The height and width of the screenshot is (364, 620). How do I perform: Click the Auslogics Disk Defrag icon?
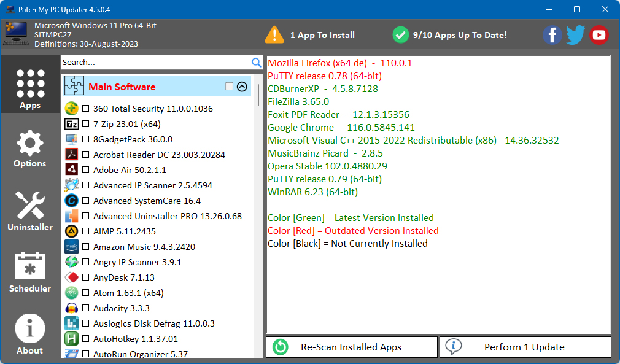tap(72, 323)
